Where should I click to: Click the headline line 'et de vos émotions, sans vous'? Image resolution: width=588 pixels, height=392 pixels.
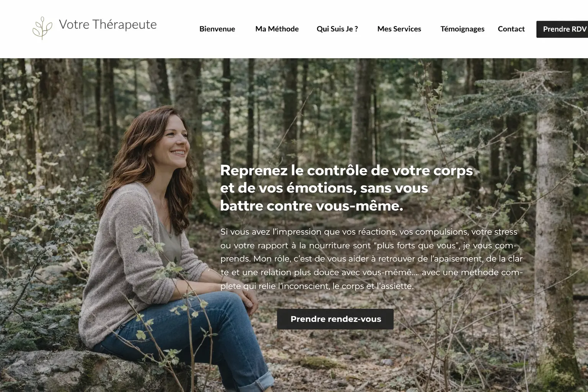point(324,188)
